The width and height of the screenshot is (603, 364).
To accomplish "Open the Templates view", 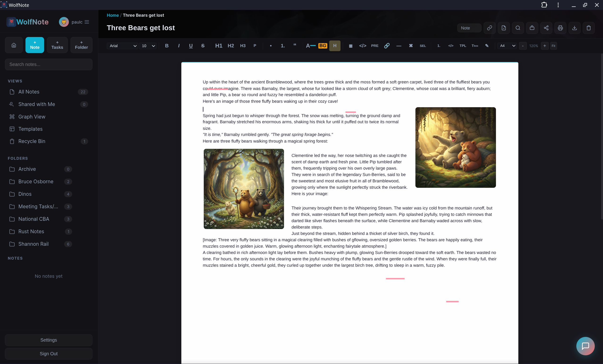I will [48, 129].
